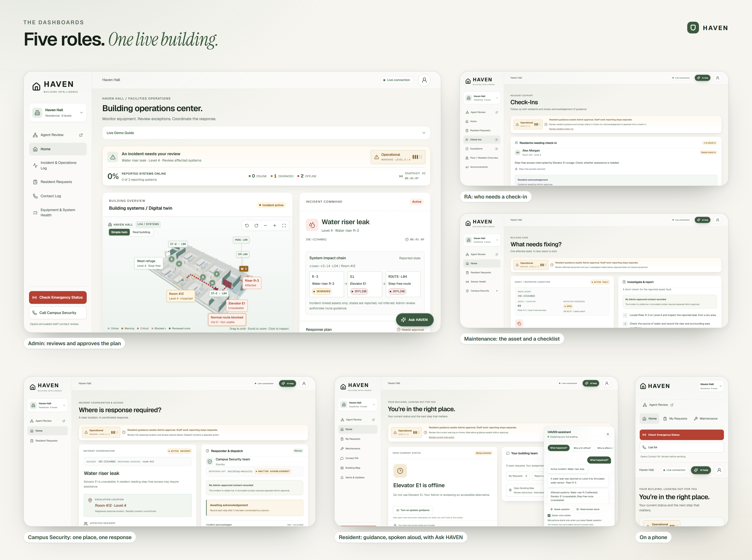Expand the Live Demo Guide panel
752x560 pixels.
[x=266, y=133]
